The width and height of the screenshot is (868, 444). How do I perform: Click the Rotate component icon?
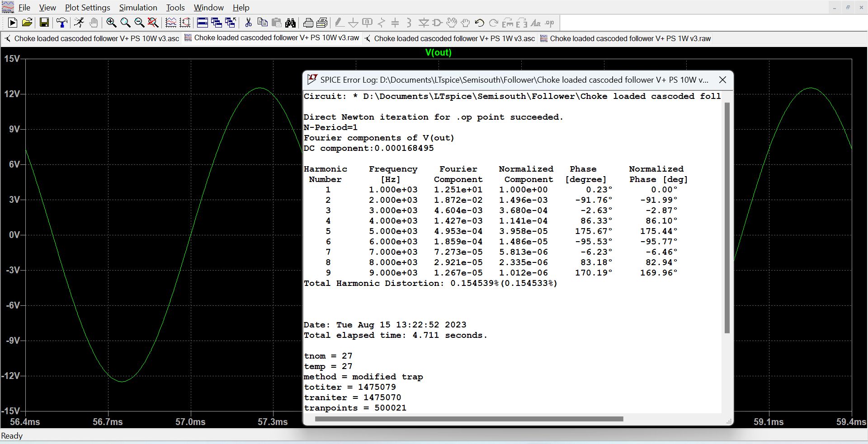tap(508, 23)
